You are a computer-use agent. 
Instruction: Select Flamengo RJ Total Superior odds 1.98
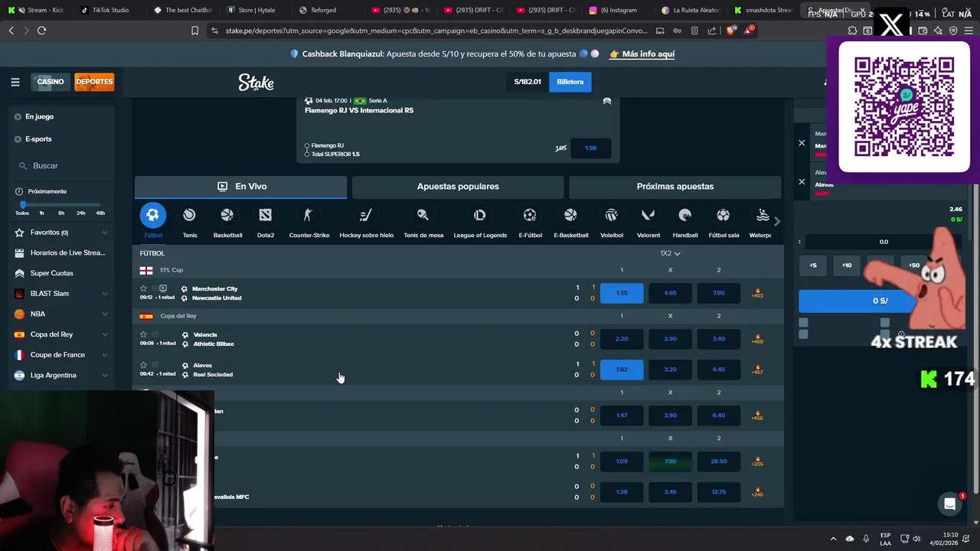[590, 148]
